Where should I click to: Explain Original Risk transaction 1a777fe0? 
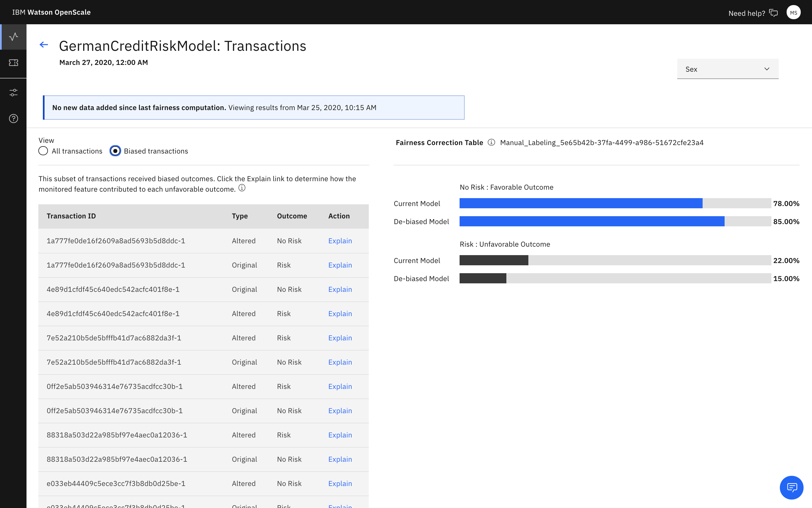pos(340,265)
